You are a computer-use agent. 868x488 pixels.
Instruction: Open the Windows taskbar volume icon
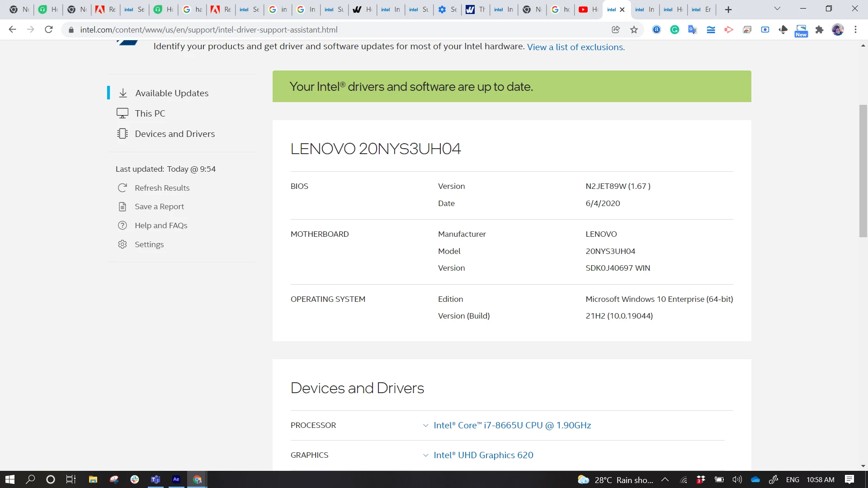737,479
